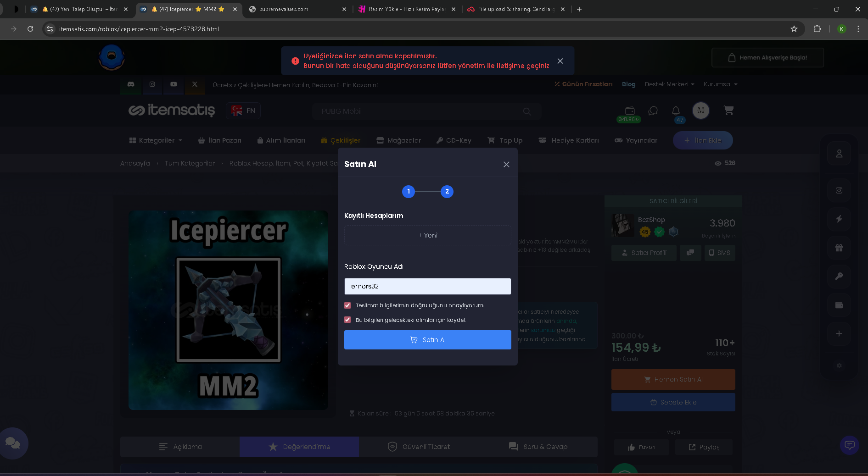Open Alım İlanları menu item

281,140
